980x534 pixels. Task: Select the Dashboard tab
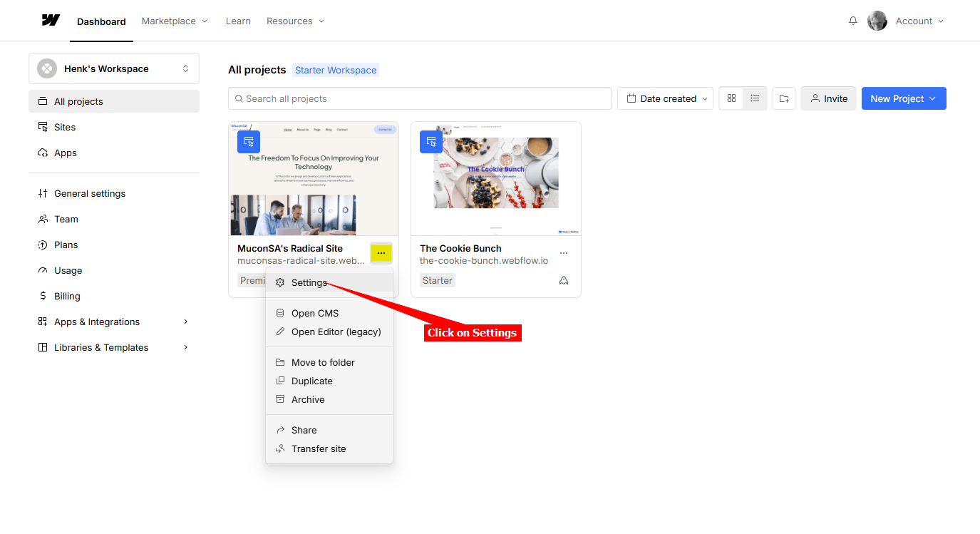(101, 21)
